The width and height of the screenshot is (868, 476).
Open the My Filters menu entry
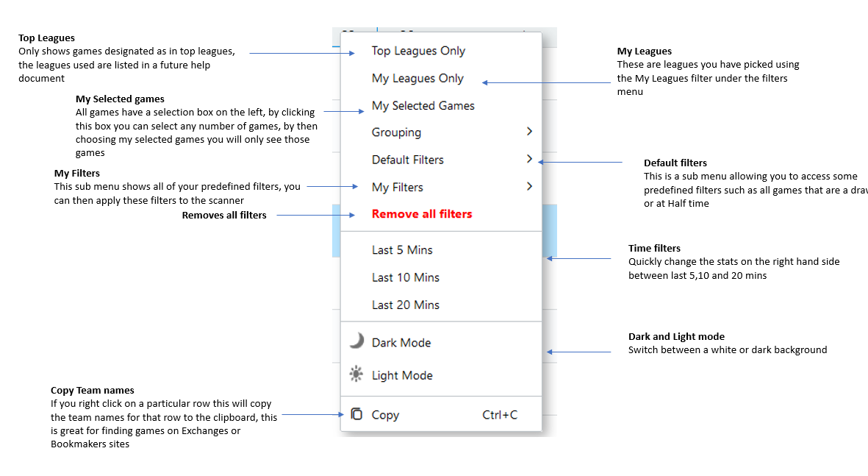(x=398, y=188)
